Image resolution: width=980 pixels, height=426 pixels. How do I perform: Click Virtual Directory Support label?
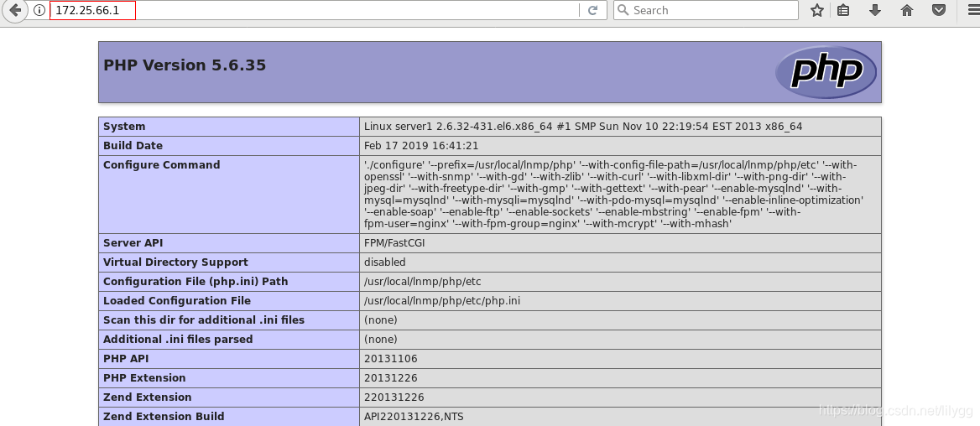click(x=175, y=262)
